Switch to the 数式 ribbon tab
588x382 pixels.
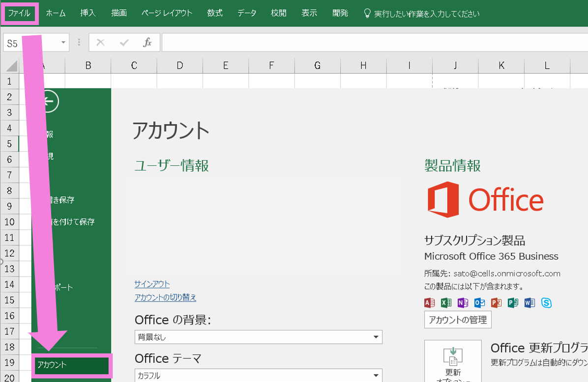click(215, 13)
